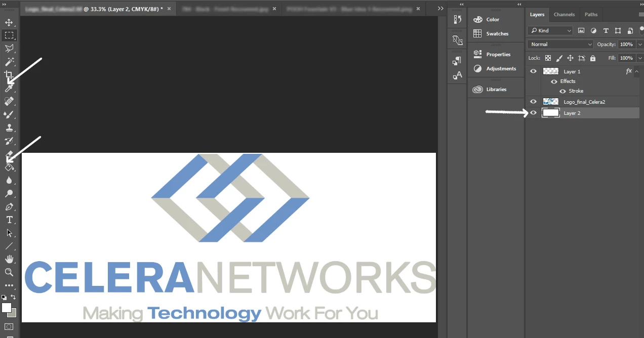Select the Clone Stamp tool
This screenshot has width=644, height=338.
point(9,128)
